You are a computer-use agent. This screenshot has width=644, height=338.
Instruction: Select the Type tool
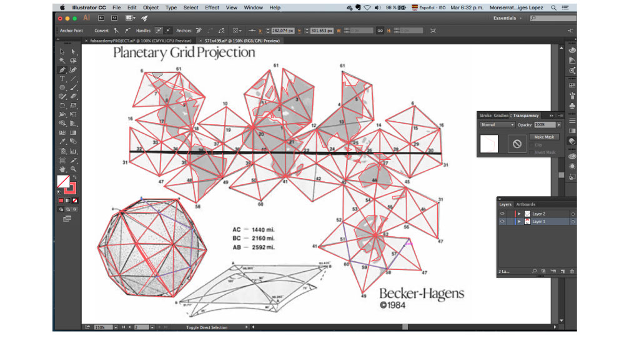(62, 79)
